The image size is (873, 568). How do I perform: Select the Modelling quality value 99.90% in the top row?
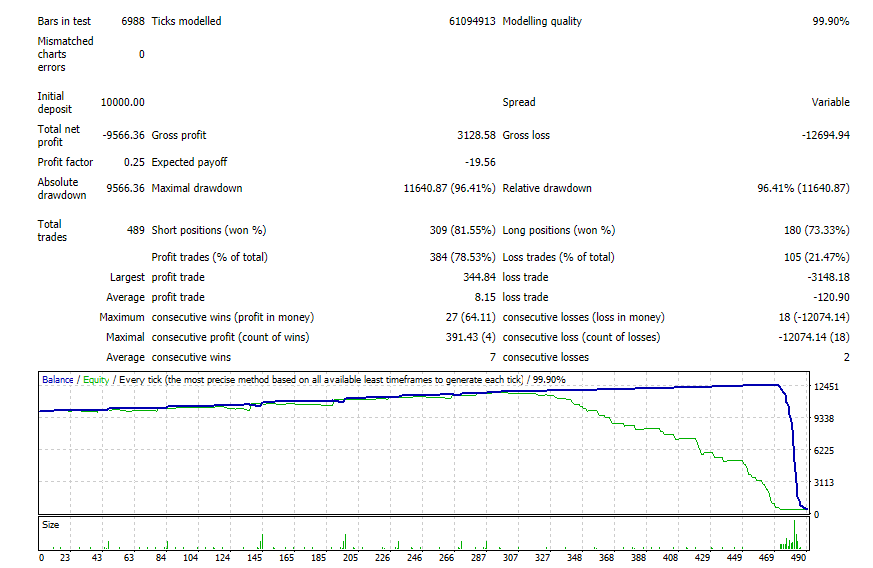coord(830,21)
